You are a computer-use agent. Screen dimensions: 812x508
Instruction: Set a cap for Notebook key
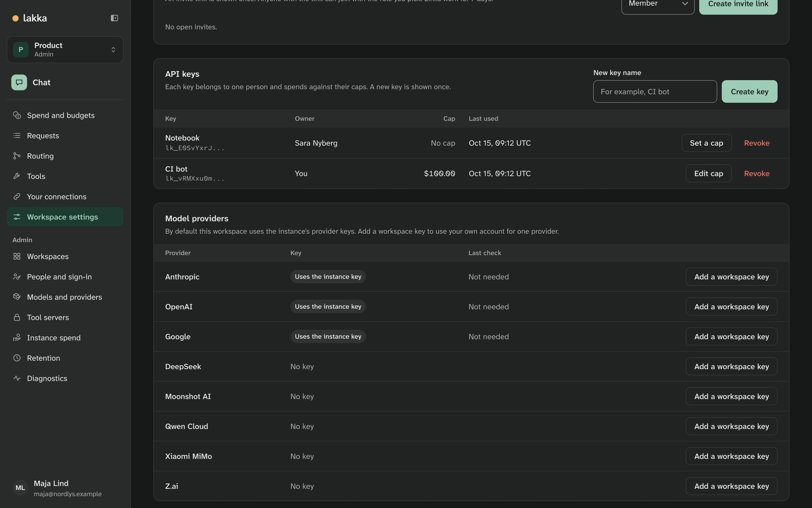[x=706, y=143]
